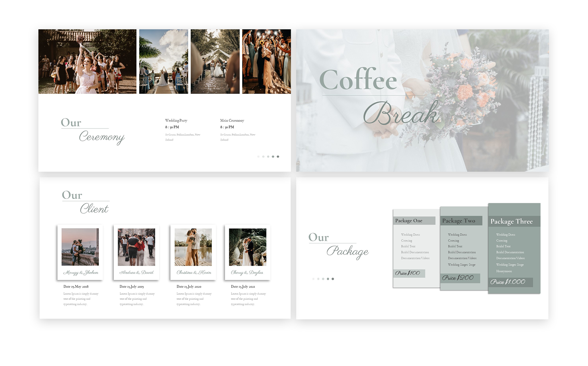The width and height of the screenshot is (588, 366).
Task: Select the night party crowd photo
Action: 267,61
